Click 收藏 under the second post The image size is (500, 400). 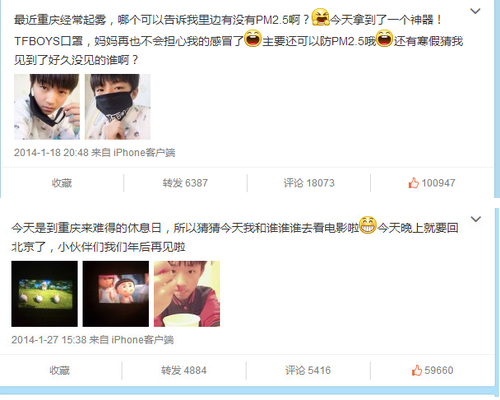click(60, 370)
